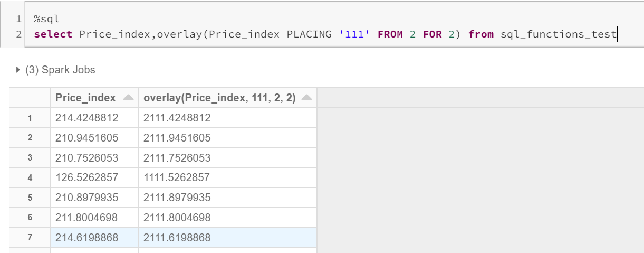Image resolution: width=644 pixels, height=253 pixels.
Task: Click cell with value 126.5262857
Action: point(87,178)
